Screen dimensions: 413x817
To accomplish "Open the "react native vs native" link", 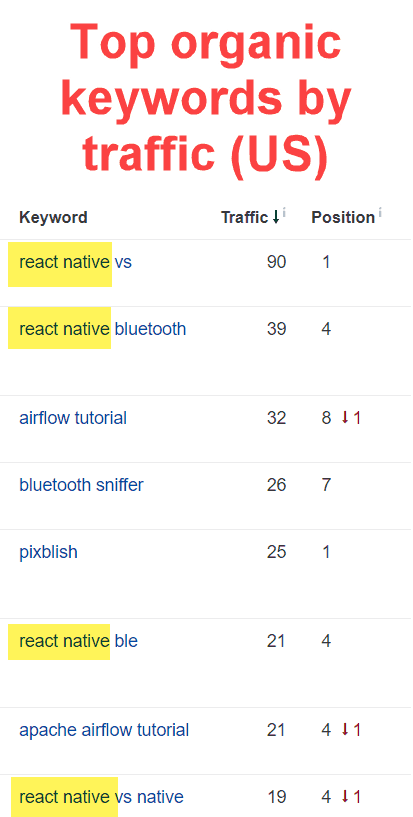I will coord(102,797).
